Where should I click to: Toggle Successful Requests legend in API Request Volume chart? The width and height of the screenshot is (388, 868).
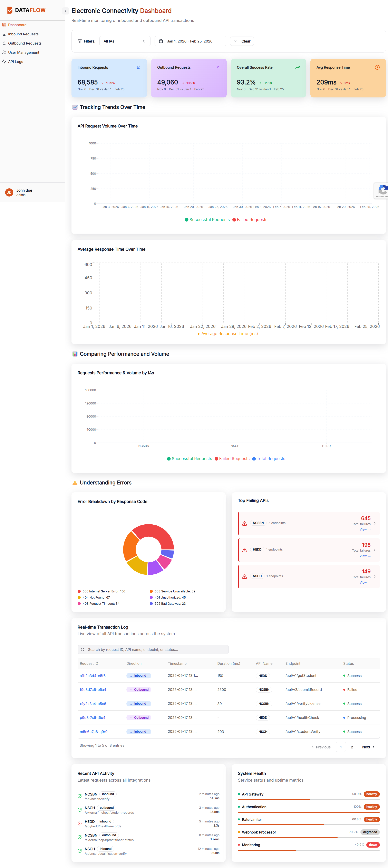(x=207, y=220)
